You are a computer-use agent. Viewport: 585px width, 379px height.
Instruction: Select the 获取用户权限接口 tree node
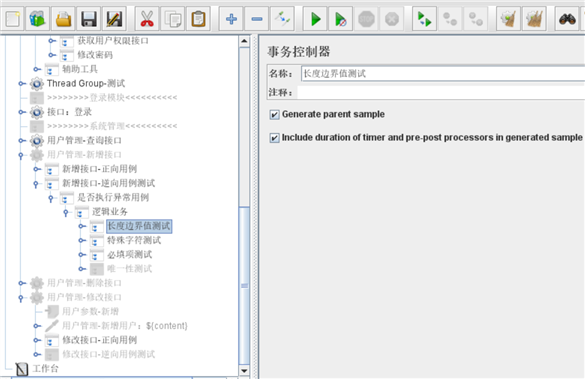point(113,41)
